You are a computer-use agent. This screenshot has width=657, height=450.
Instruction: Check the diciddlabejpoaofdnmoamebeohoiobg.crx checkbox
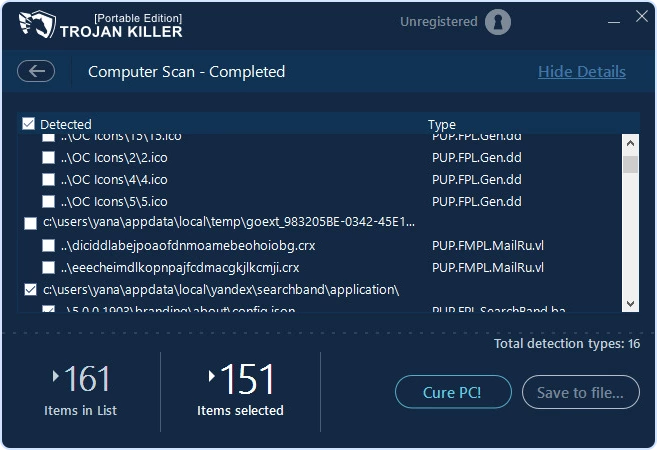(49, 246)
